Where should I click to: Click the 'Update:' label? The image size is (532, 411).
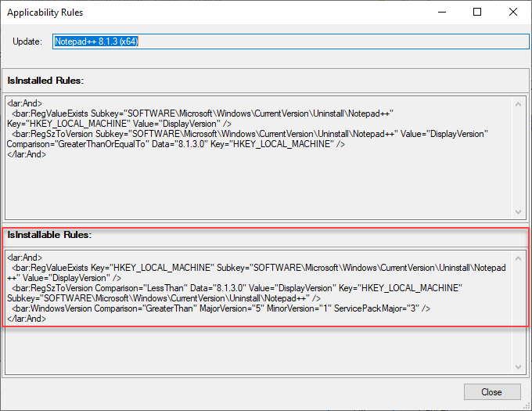click(27, 41)
